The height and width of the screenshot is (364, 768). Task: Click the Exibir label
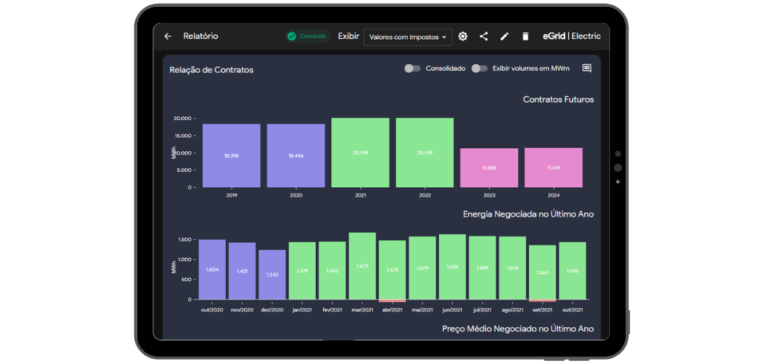click(348, 36)
